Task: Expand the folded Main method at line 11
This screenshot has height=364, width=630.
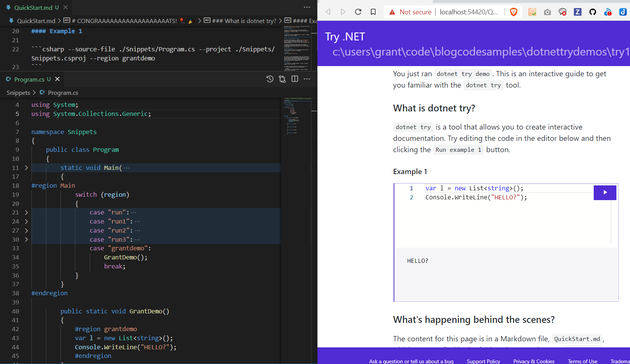Action: [x=26, y=168]
